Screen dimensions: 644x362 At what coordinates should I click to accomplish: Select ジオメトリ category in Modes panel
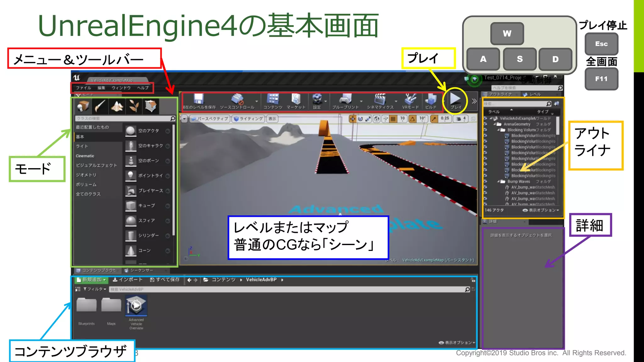[86, 175]
